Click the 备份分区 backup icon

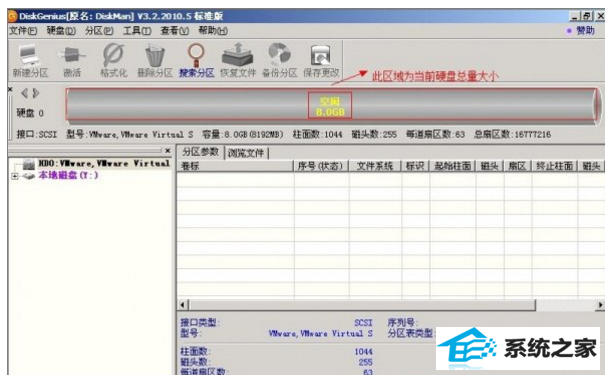[279, 61]
